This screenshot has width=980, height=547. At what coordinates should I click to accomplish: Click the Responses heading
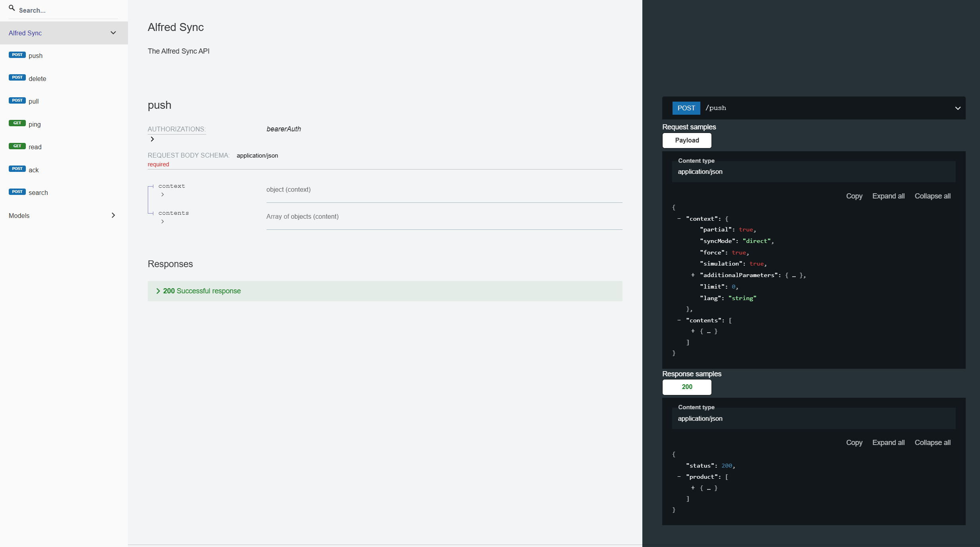coord(170,264)
